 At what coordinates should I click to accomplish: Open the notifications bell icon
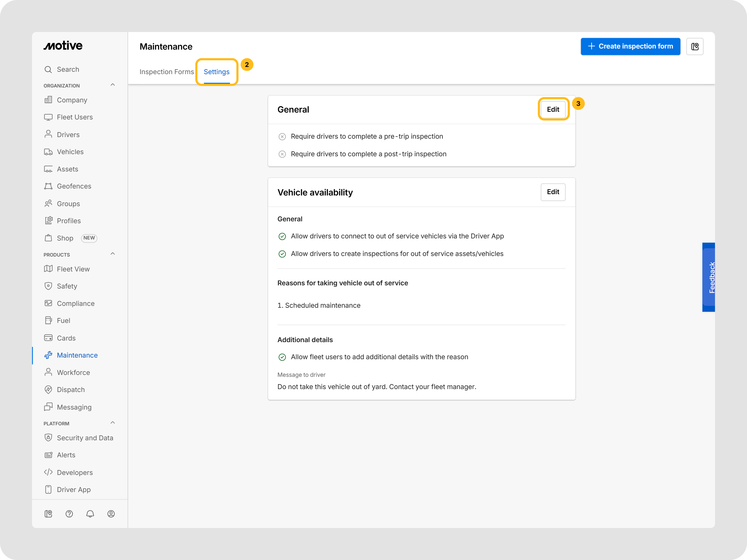coord(90,514)
